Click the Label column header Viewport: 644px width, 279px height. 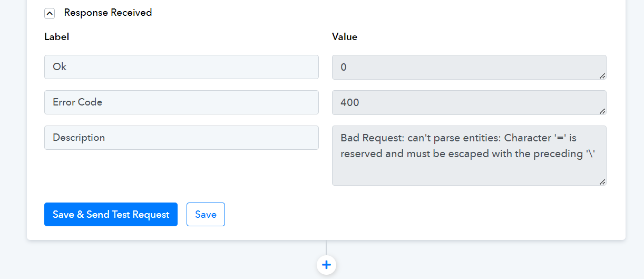pos(56,37)
